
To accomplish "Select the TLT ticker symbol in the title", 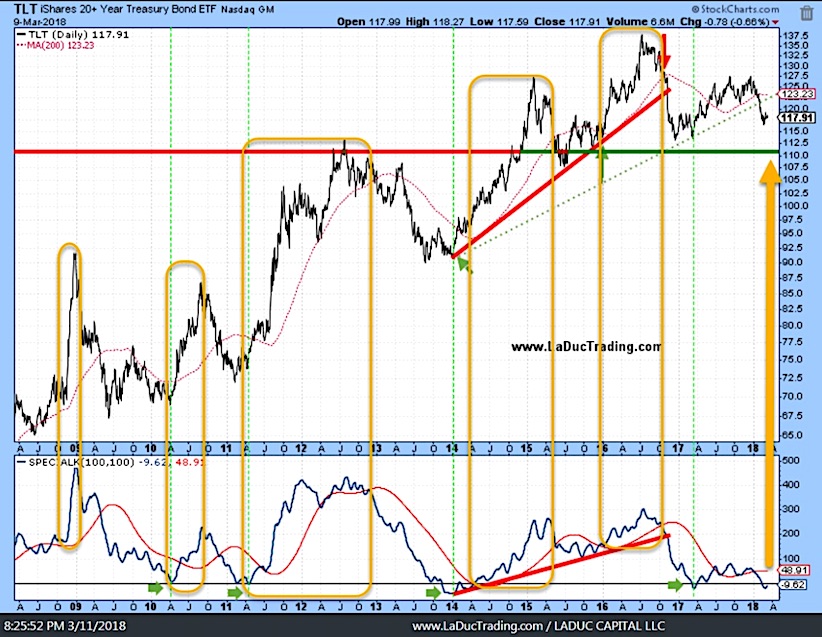I will click(x=25, y=9).
